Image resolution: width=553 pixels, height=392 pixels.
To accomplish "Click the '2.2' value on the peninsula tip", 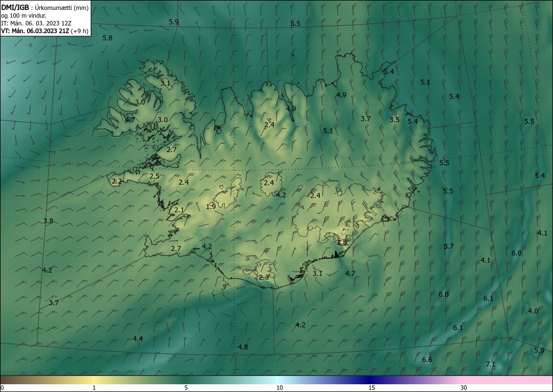I will (x=117, y=181).
